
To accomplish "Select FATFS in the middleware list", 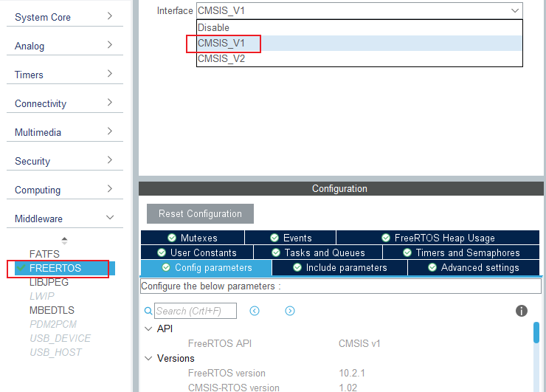I will pos(44,254).
